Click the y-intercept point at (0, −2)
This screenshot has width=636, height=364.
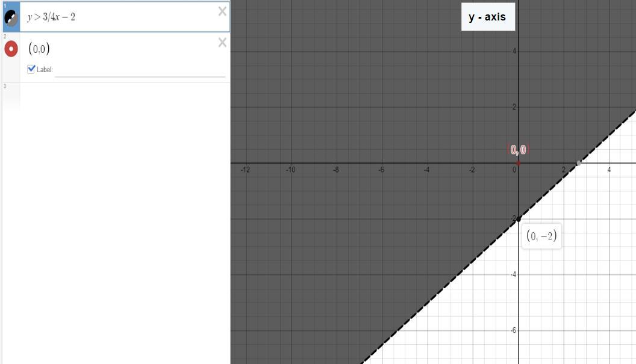click(x=519, y=219)
